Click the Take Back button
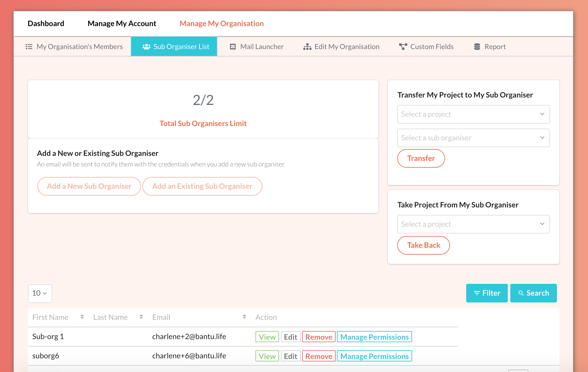The width and height of the screenshot is (588, 372). [x=424, y=245]
